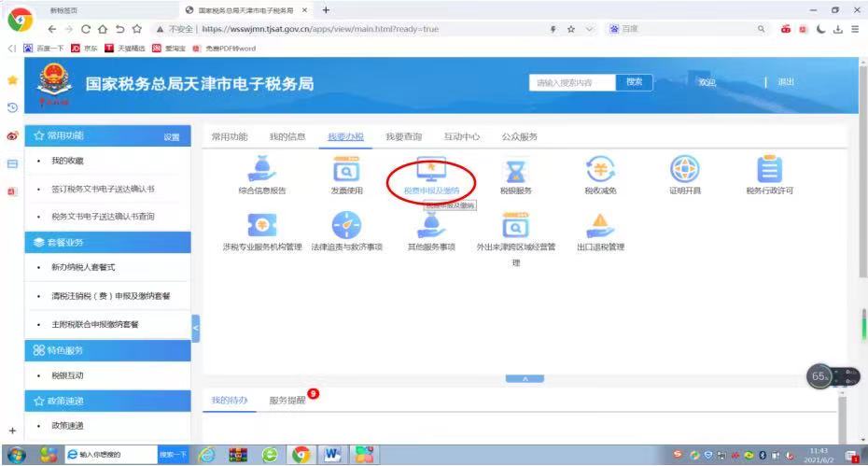Open 涉税专业服务机构管理 icon
The image size is (868, 466).
[x=262, y=225]
